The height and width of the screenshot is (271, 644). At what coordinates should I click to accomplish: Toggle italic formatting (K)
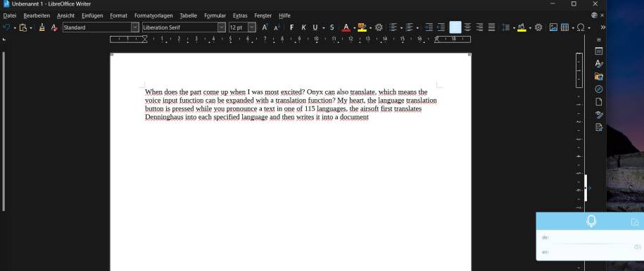[303, 27]
